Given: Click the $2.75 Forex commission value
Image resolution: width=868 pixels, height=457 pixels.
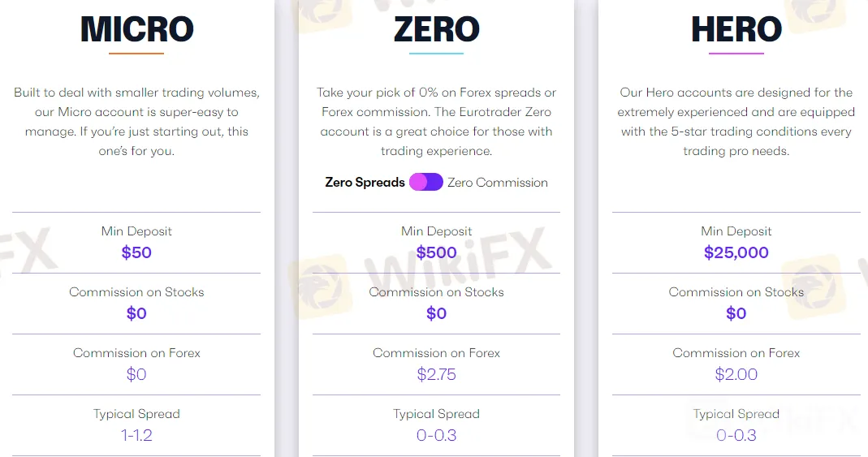Looking at the screenshot, I should (x=436, y=374).
